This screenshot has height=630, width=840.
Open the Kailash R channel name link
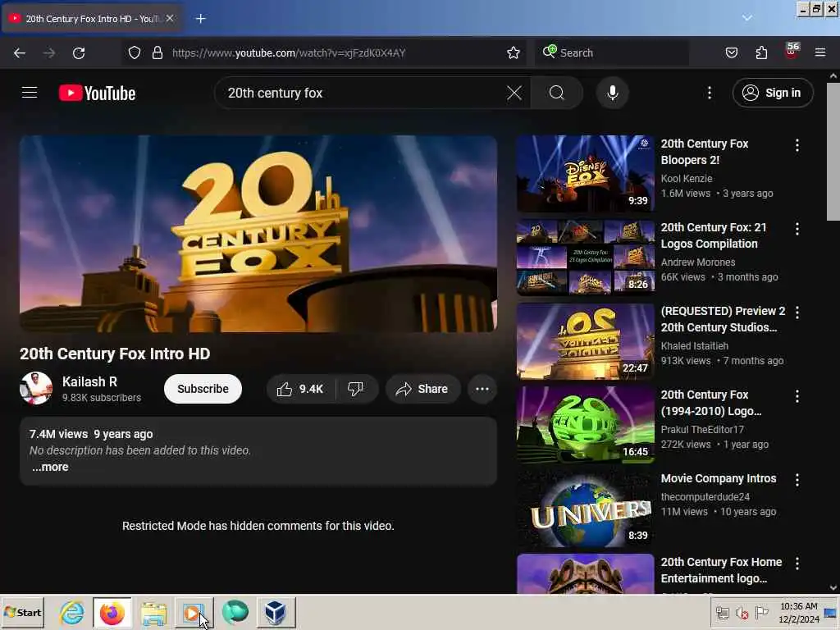point(89,382)
